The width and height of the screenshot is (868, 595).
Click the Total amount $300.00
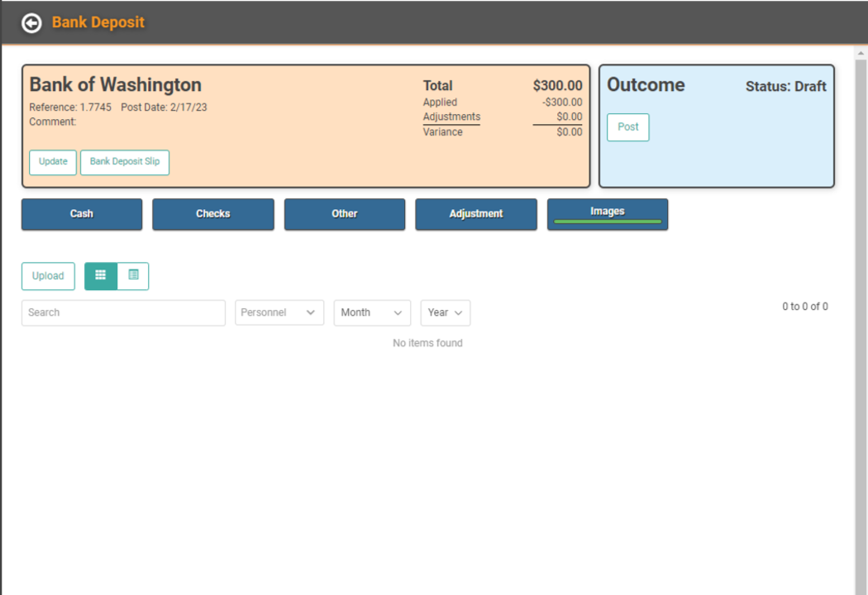tap(557, 86)
